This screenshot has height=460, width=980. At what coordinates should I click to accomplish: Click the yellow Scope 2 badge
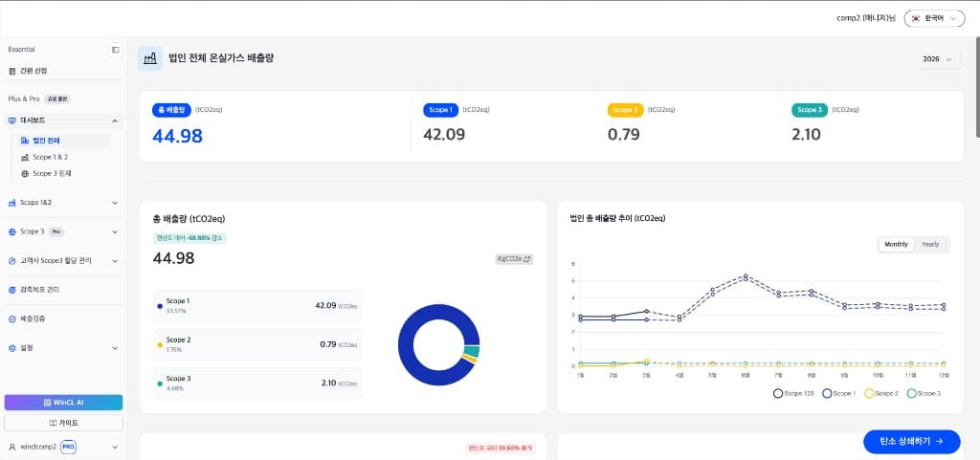click(625, 110)
